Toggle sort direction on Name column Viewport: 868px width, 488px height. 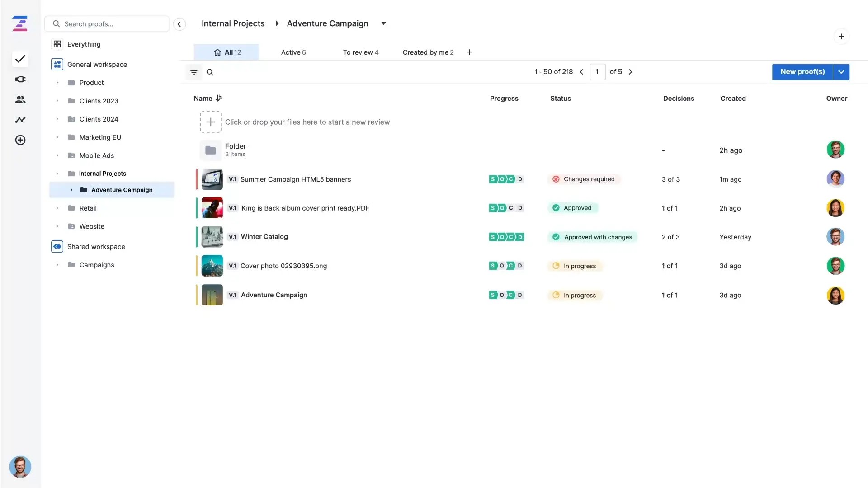point(219,98)
